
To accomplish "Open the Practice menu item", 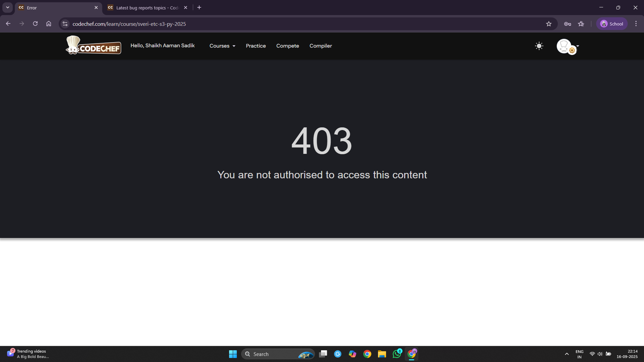I will 256,46.
